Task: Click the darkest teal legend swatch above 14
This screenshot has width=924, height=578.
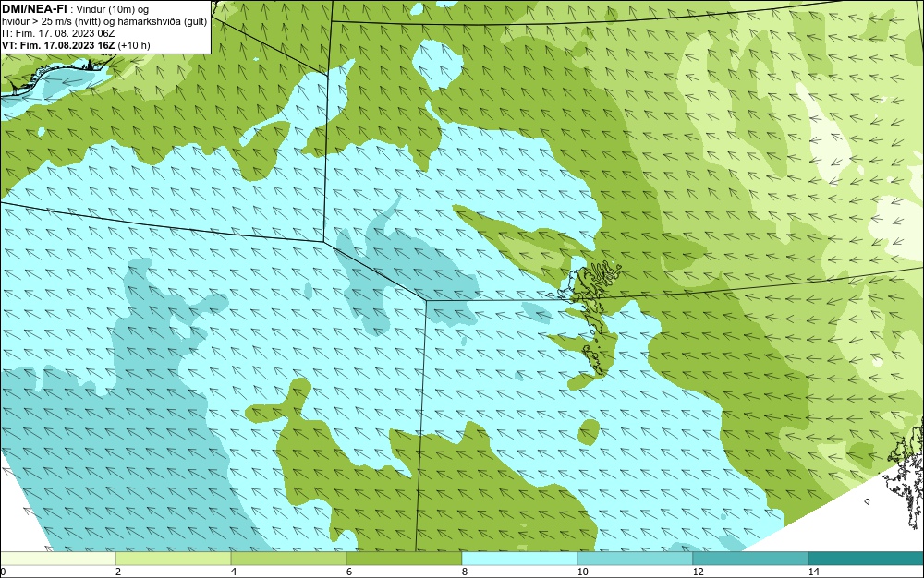Action: tap(867, 559)
